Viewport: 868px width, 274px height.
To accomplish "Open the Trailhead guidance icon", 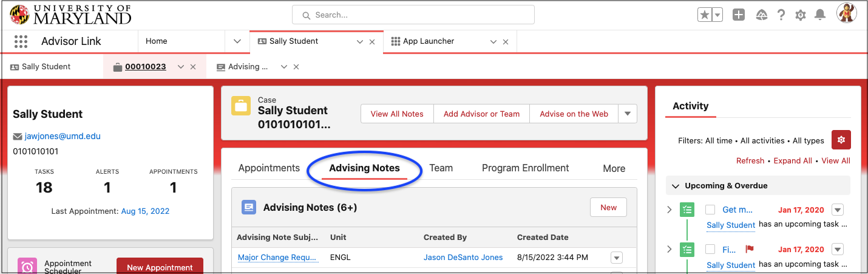I will click(761, 15).
